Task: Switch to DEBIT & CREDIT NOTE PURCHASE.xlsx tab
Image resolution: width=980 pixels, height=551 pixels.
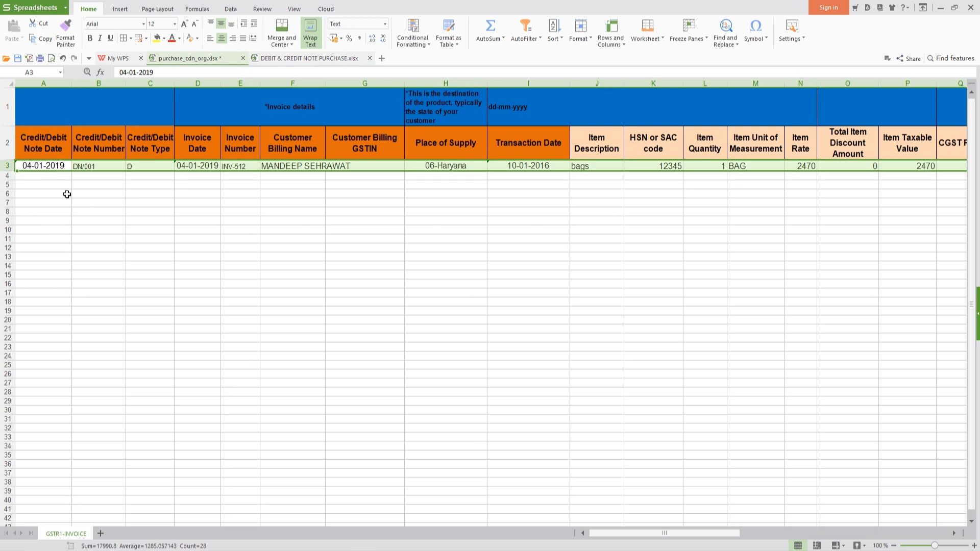Action: [x=309, y=58]
